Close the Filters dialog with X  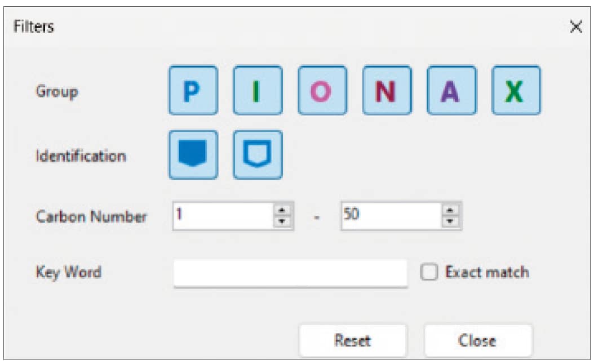coord(576,27)
